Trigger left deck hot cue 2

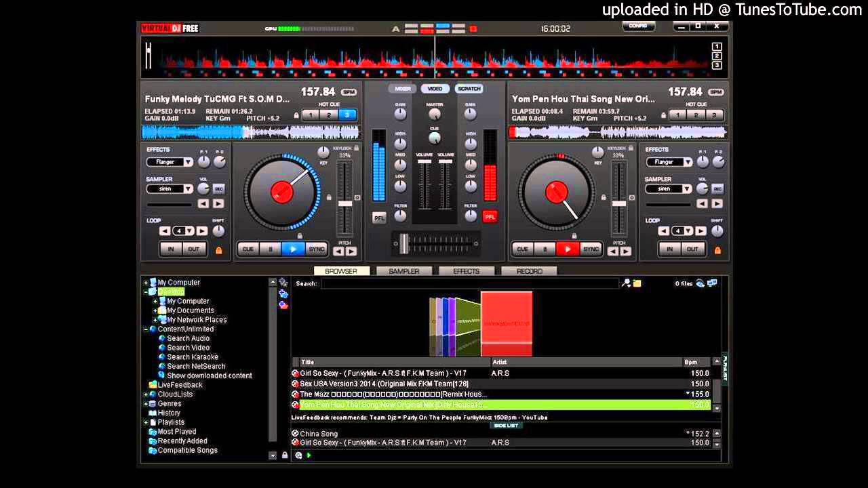[329, 115]
